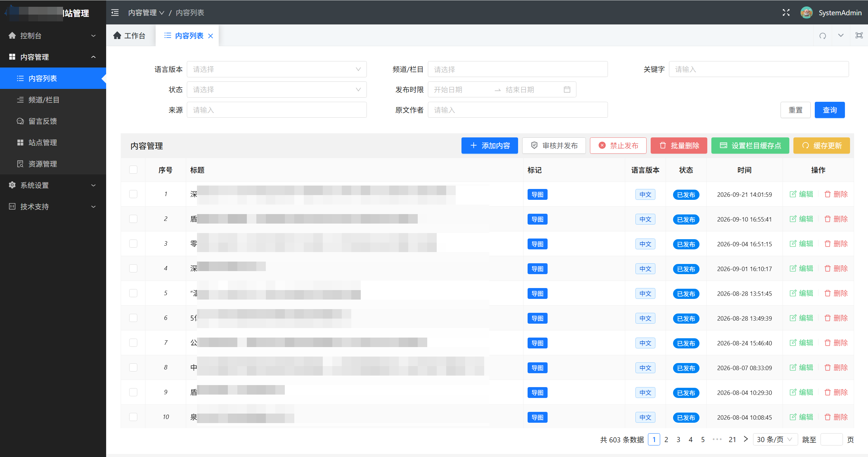The width and height of the screenshot is (868, 457).
Task: Expand 控制台 sidebar menu
Action: 53,36
